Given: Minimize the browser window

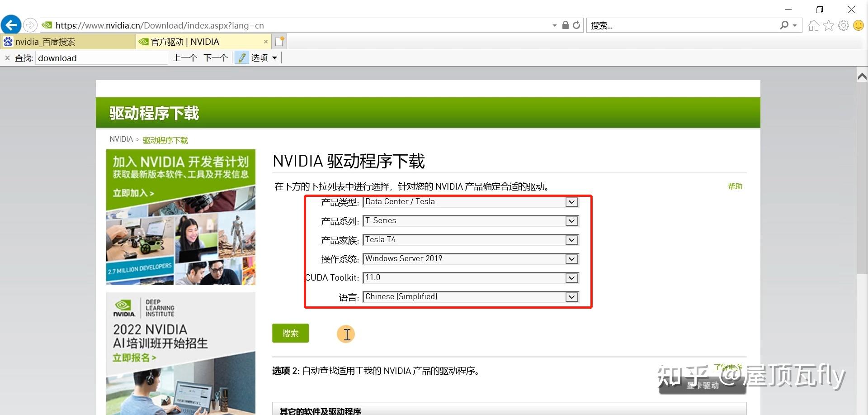Looking at the screenshot, I should point(788,10).
